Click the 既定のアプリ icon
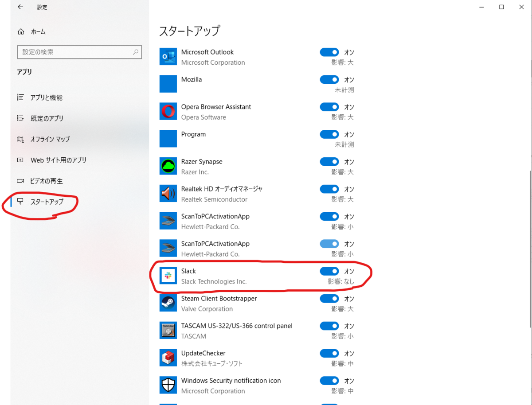 (x=20, y=118)
